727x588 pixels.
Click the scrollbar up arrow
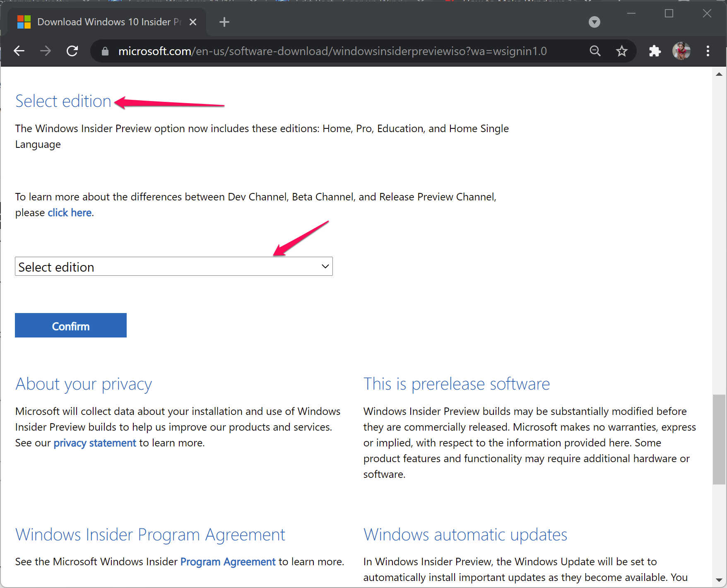[719, 74]
